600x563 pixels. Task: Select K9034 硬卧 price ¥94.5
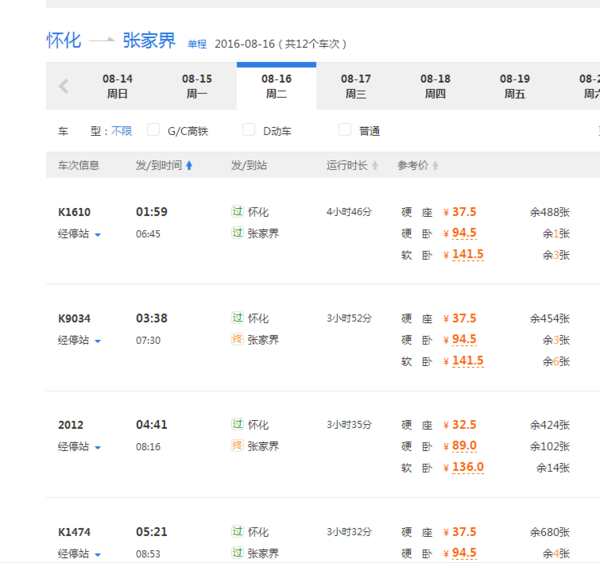460,339
